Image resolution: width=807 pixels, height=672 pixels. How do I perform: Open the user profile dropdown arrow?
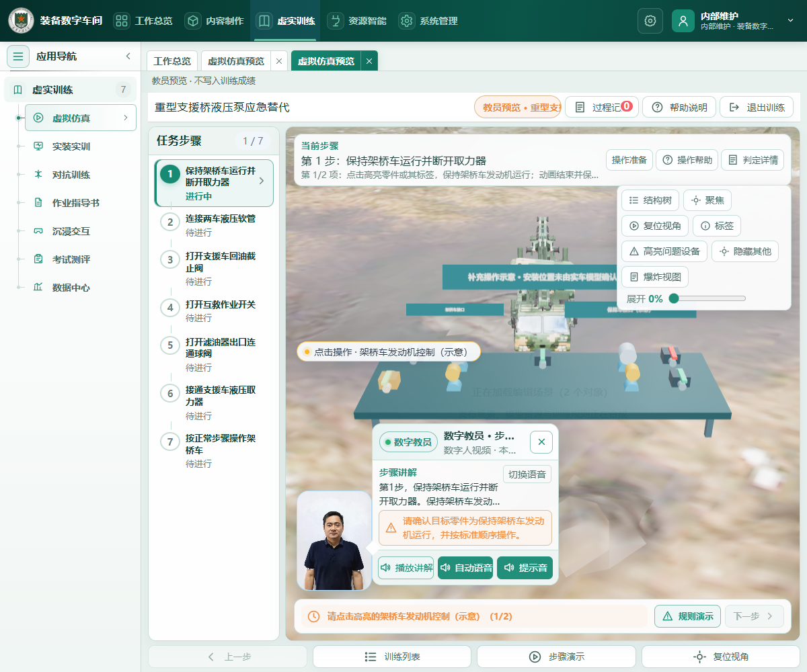[x=791, y=21]
